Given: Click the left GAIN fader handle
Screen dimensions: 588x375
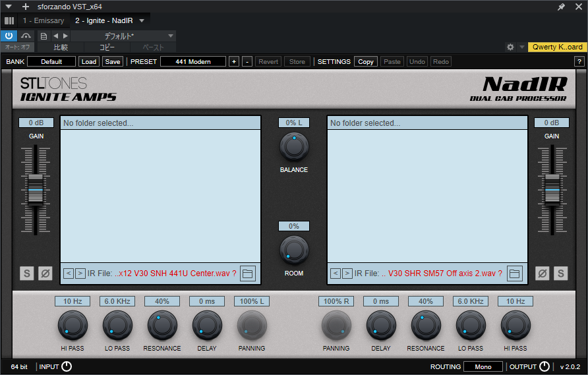Looking at the screenshot, I should click(36, 189).
